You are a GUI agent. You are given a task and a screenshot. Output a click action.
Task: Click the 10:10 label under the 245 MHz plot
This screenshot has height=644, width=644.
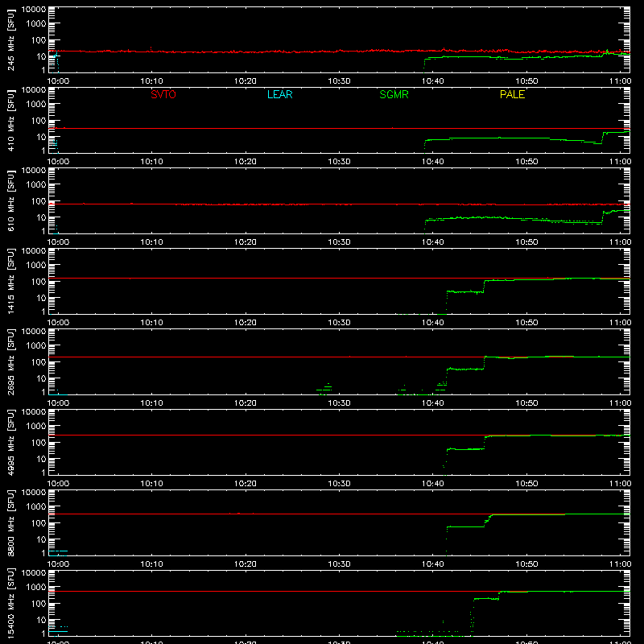(151, 81)
